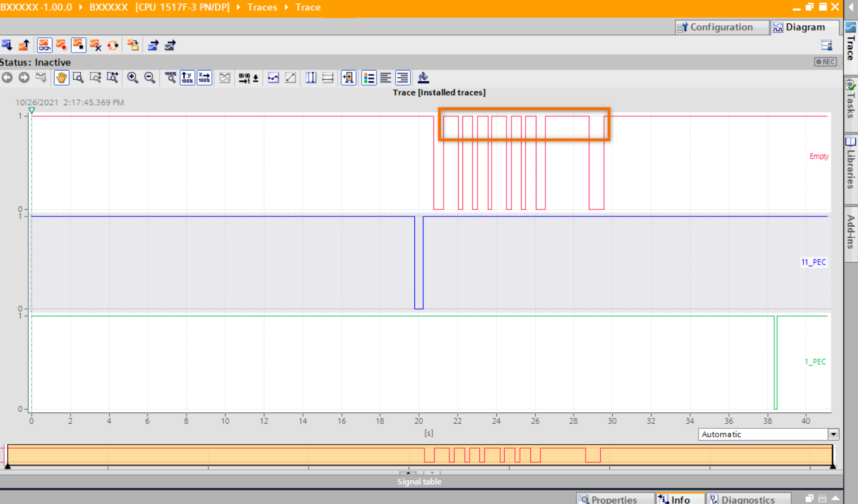
Task: Click the Traces breadcrumb link
Action: tap(262, 7)
